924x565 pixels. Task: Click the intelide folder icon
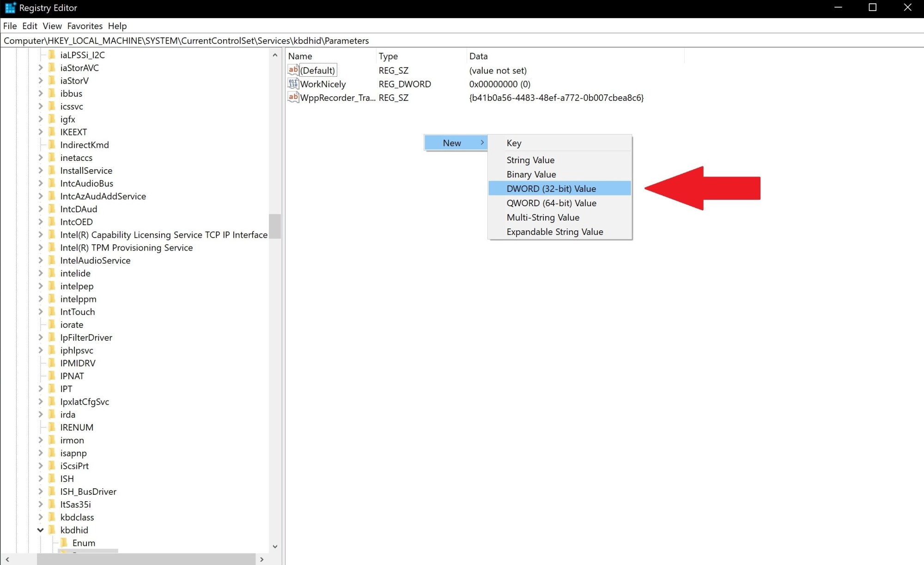coord(52,273)
